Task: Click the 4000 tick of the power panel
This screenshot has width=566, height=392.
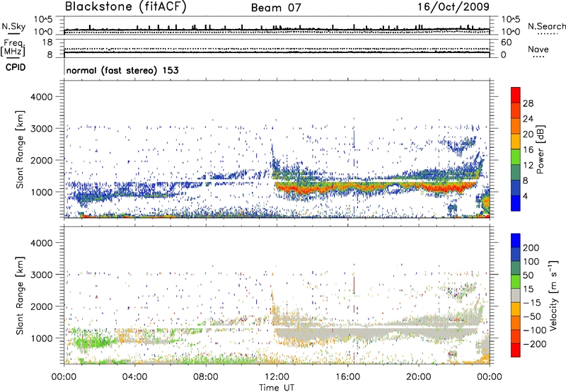Action: click(x=41, y=97)
